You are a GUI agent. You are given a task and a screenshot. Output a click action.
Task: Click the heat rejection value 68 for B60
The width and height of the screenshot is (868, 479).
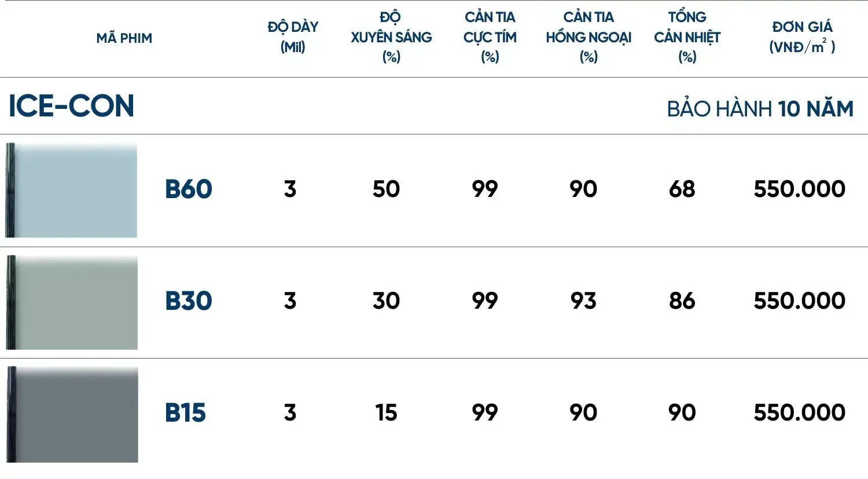(x=682, y=189)
